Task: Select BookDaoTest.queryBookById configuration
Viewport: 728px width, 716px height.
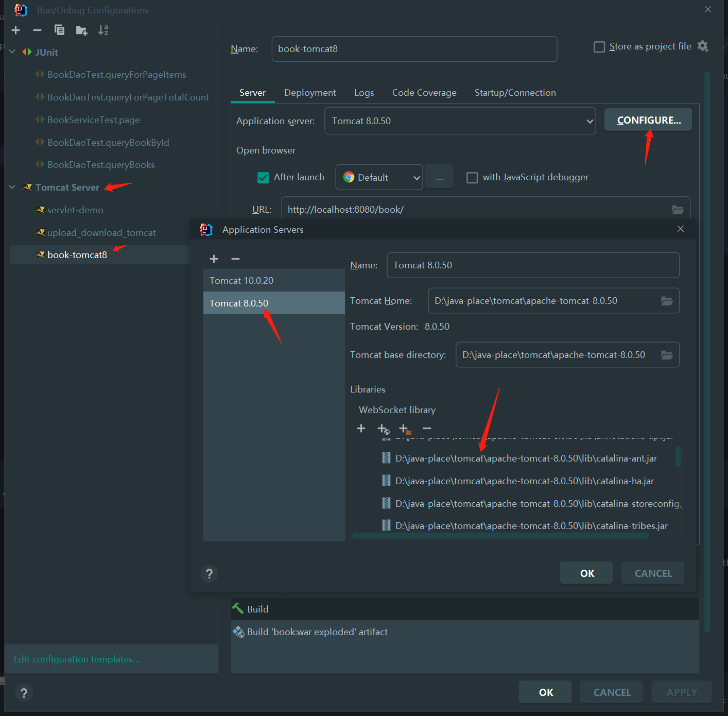Action: pyautogui.click(x=108, y=143)
